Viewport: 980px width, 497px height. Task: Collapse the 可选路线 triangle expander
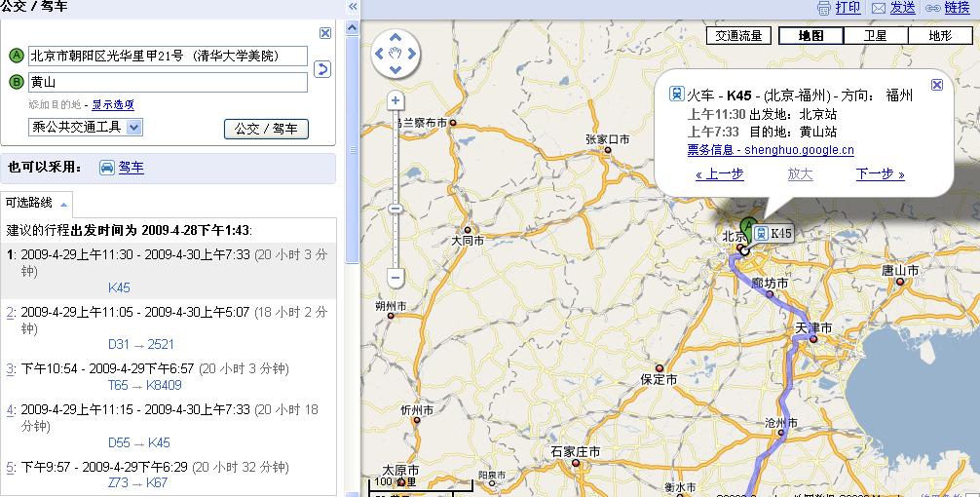[63, 205]
